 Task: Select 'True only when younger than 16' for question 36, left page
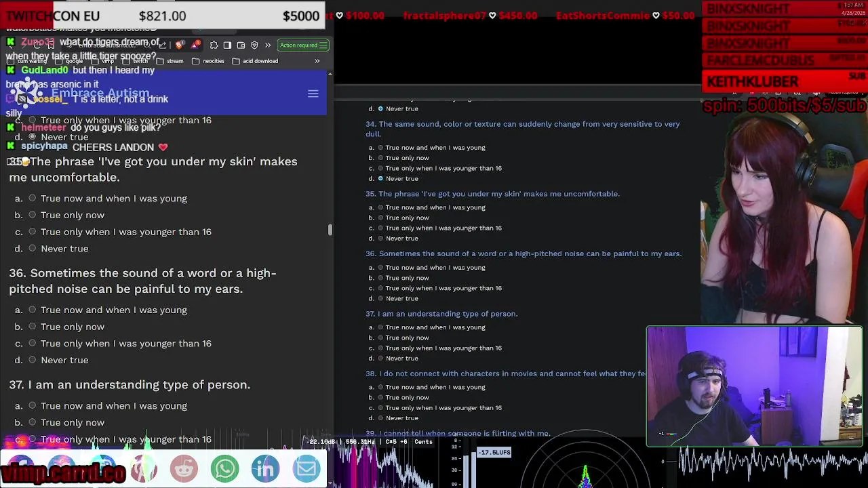point(32,344)
